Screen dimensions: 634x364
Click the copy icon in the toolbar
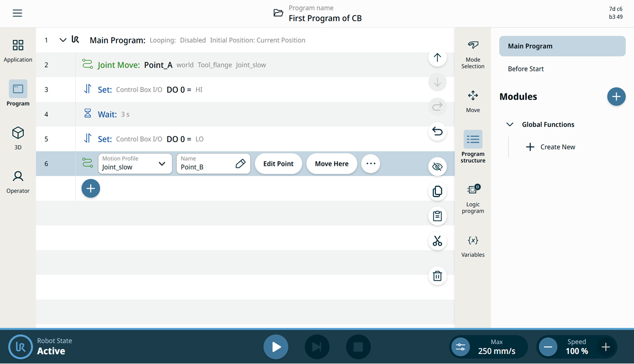point(437,191)
